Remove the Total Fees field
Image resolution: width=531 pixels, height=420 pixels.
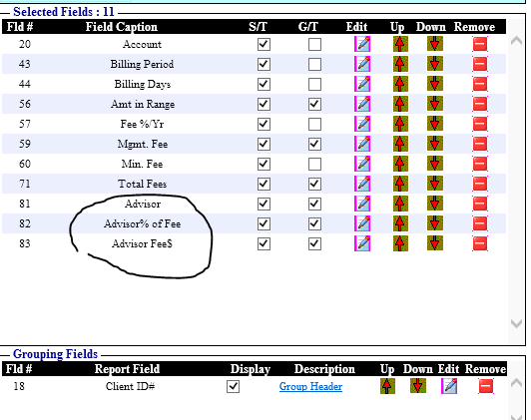480,184
